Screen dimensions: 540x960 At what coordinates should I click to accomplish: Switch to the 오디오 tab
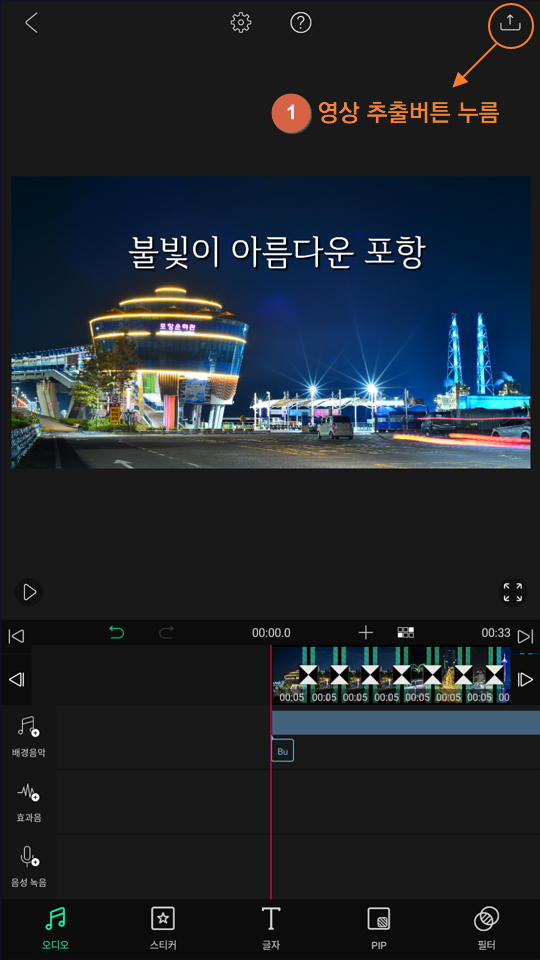click(x=55, y=928)
